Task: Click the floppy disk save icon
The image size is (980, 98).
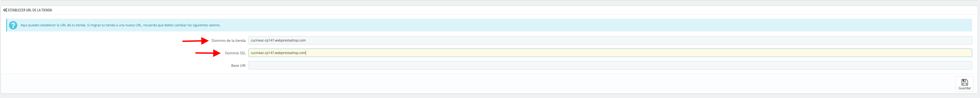Action: pos(964,82)
